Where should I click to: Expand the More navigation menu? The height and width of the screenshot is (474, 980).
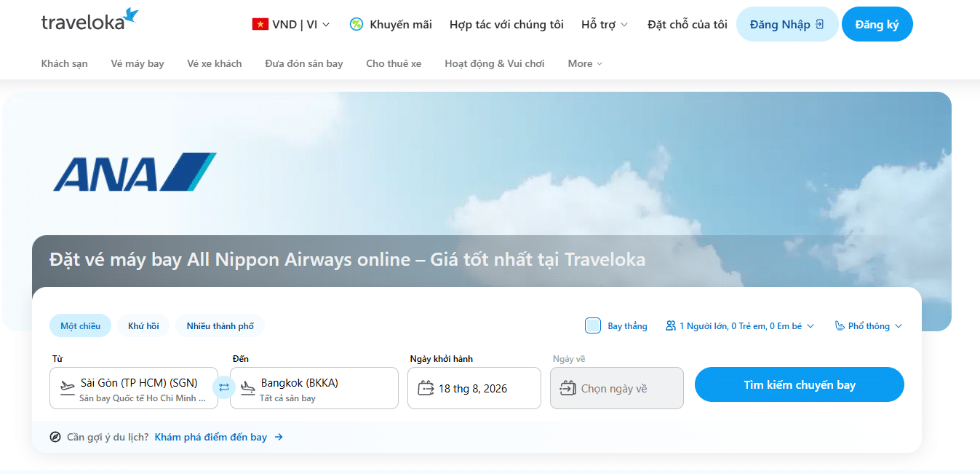585,63
